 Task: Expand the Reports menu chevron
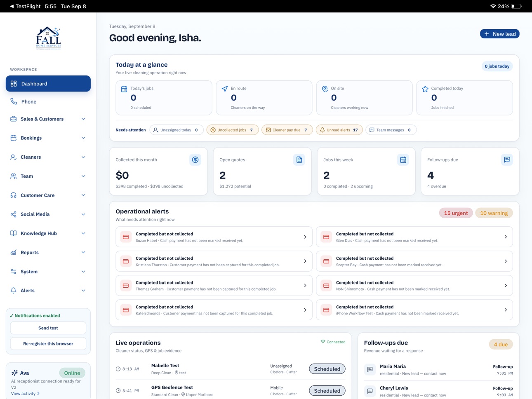pos(83,252)
